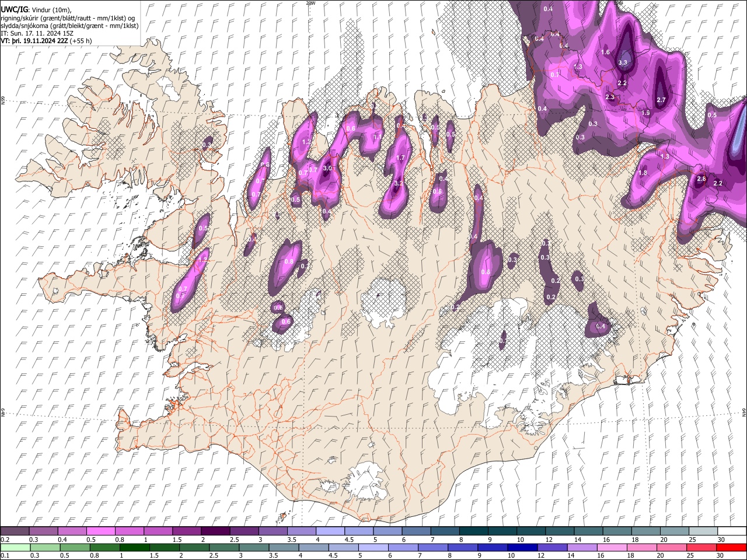Click the 'slydda/snjókoma' description line

click(69, 26)
